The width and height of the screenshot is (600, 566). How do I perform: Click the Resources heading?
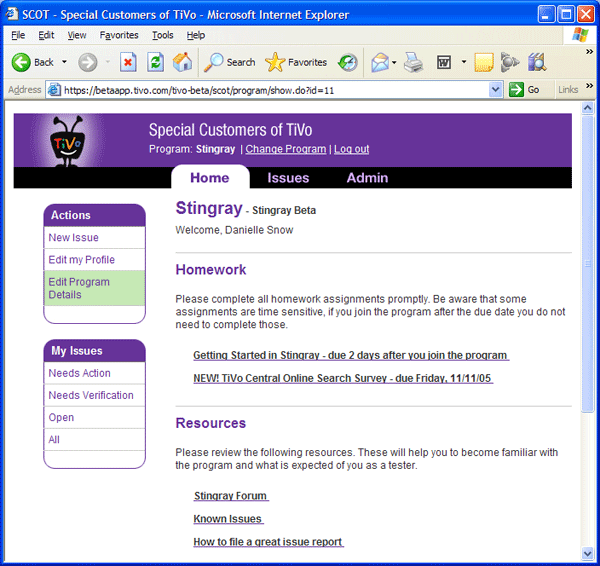click(x=211, y=423)
